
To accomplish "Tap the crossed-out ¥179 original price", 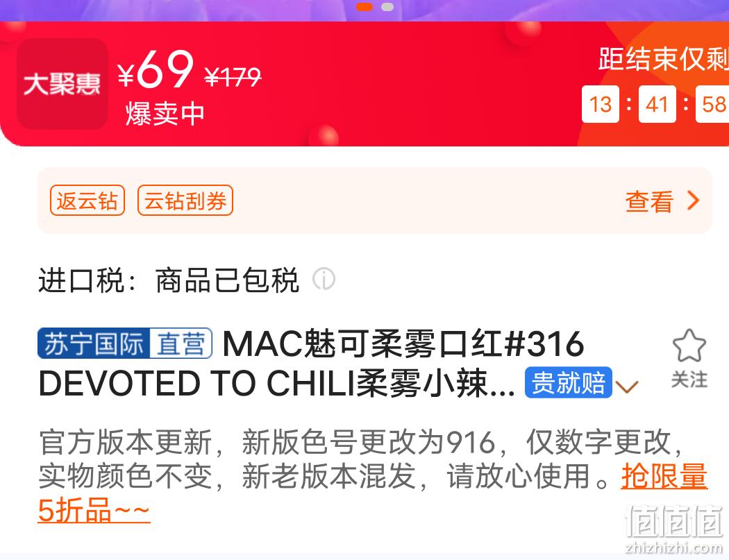I will click(x=233, y=77).
